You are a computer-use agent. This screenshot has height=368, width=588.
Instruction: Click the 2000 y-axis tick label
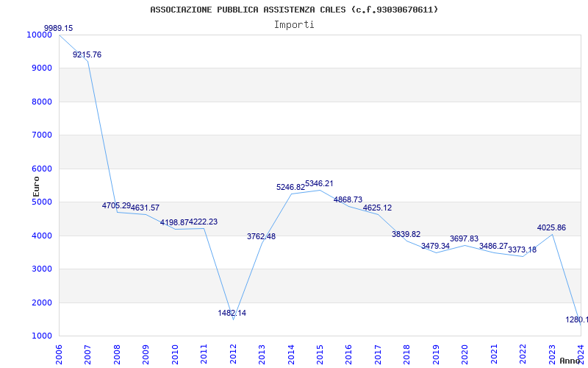tap(42, 302)
